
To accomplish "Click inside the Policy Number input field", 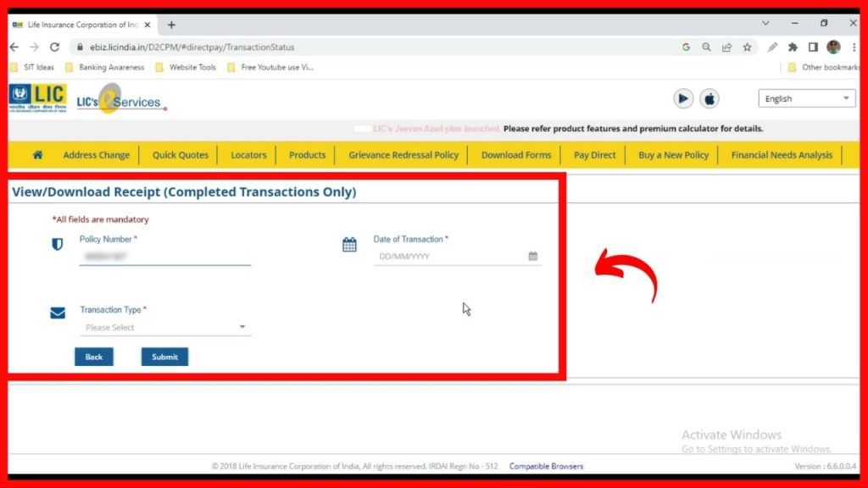I will coord(164,256).
